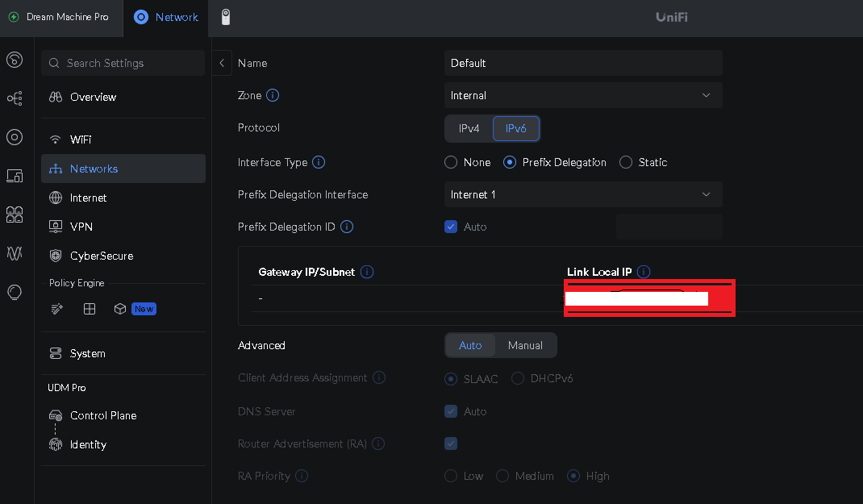The width and height of the screenshot is (863, 504).
Task: Open the topology icon in left rail
Action: coord(15,98)
